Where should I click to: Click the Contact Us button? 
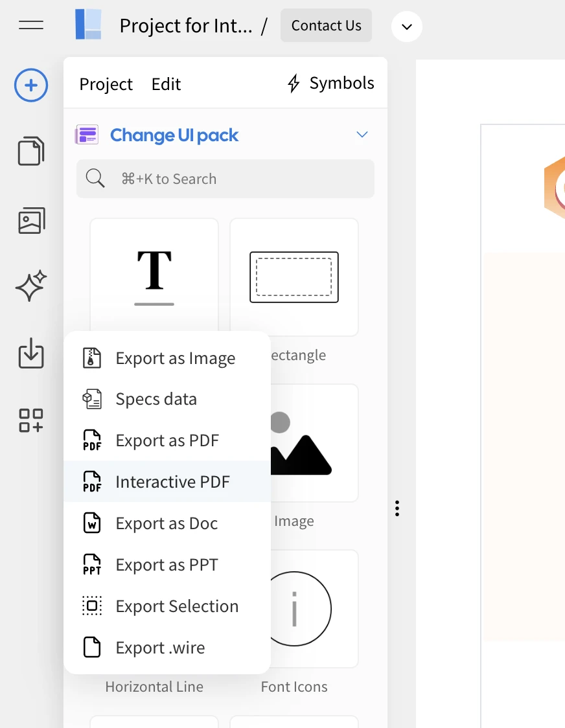pyautogui.click(x=326, y=25)
